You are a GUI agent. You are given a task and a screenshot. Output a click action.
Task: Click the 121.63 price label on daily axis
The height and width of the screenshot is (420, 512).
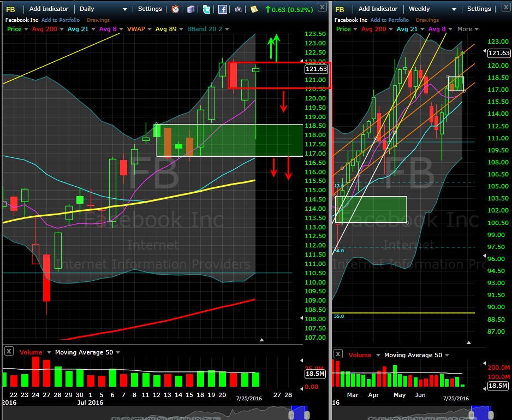(x=316, y=69)
